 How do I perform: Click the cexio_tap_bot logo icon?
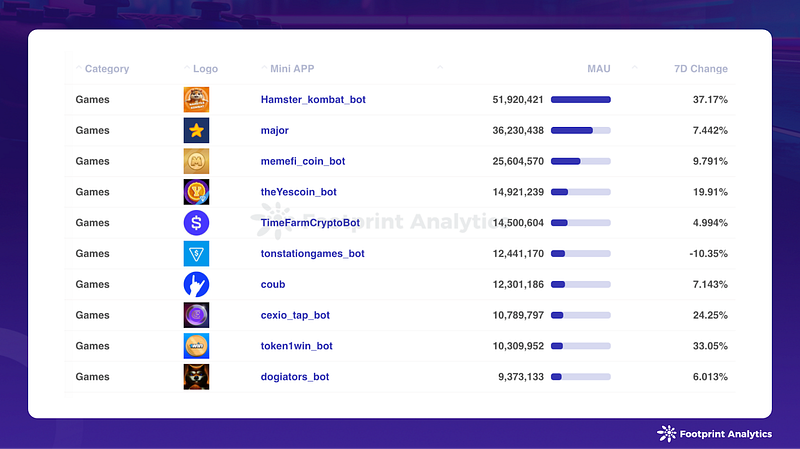(197, 315)
